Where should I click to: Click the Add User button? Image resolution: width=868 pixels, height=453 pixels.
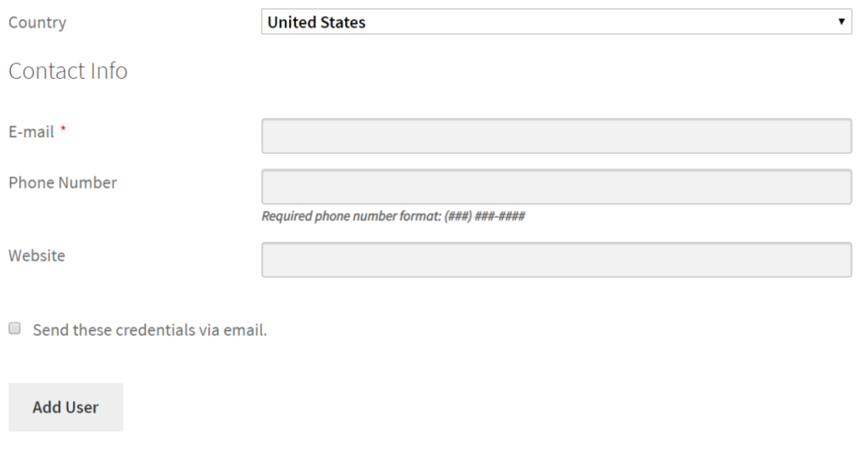[x=65, y=407]
